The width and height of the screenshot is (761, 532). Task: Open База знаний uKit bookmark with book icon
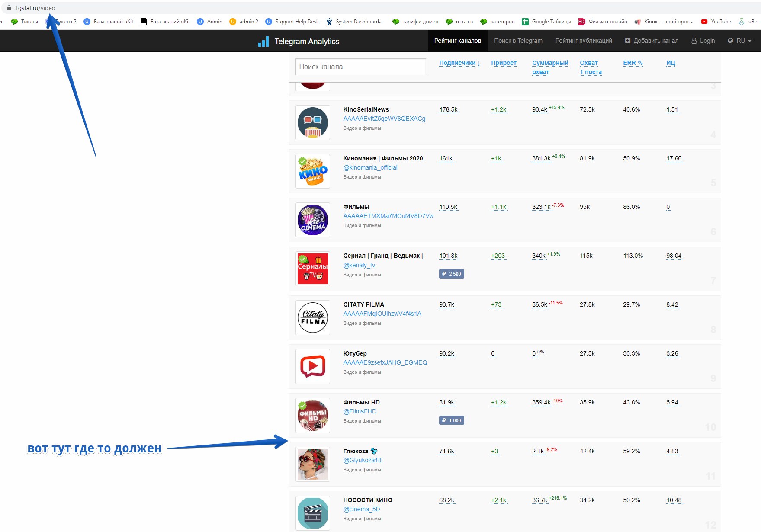coord(165,22)
